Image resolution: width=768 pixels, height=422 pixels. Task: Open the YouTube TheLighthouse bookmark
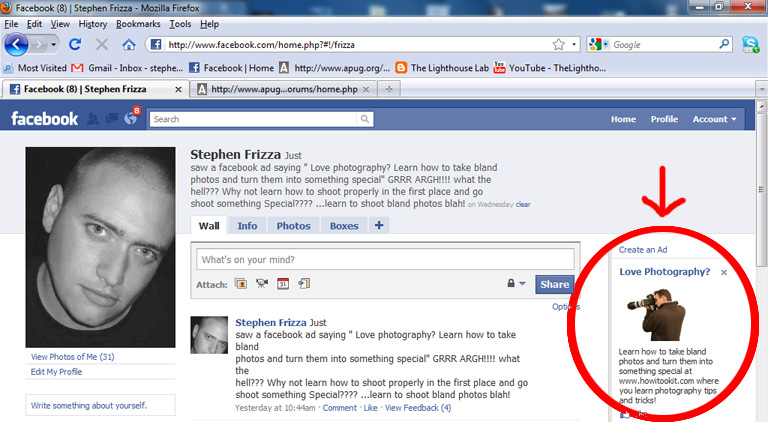[x=550, y=68]
